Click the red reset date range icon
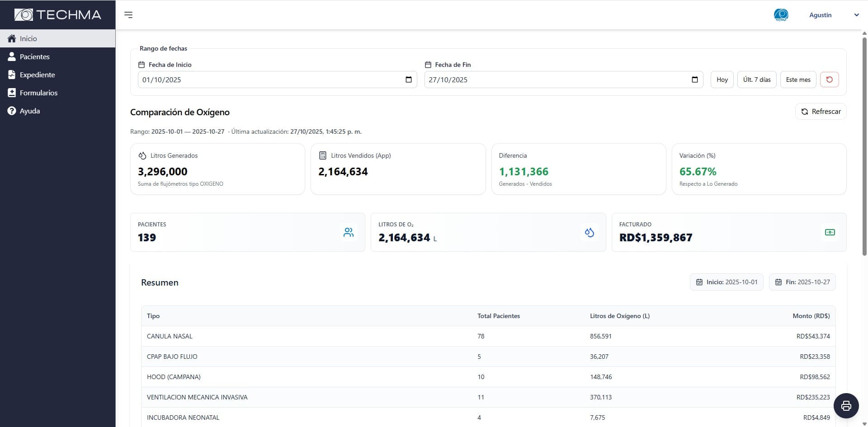This screenshot has height=427, width=868. pos(829,80)
